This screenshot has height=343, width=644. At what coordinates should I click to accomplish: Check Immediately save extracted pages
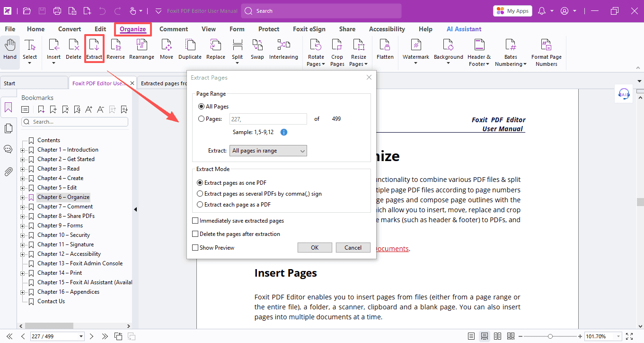pos(195,221)
